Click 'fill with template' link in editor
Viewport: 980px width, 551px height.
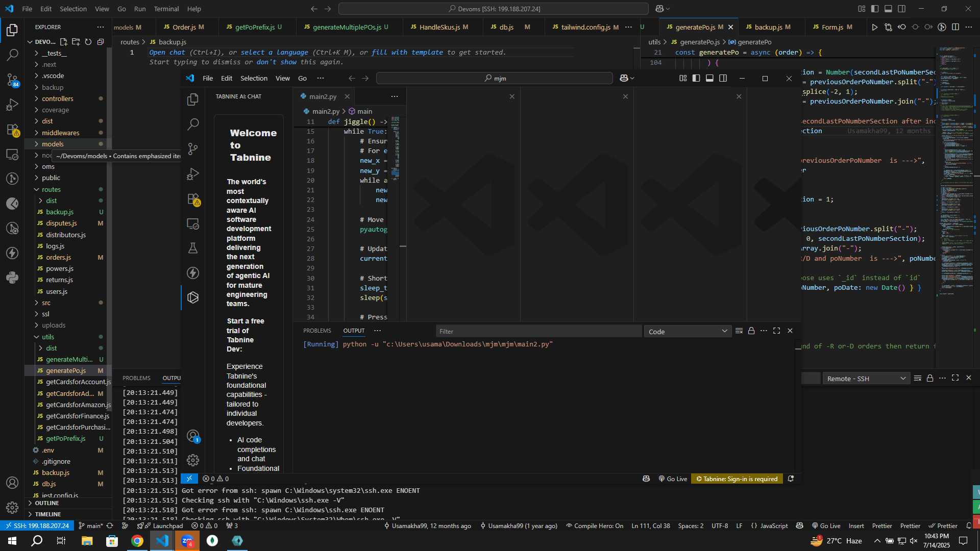coord(407,52)
